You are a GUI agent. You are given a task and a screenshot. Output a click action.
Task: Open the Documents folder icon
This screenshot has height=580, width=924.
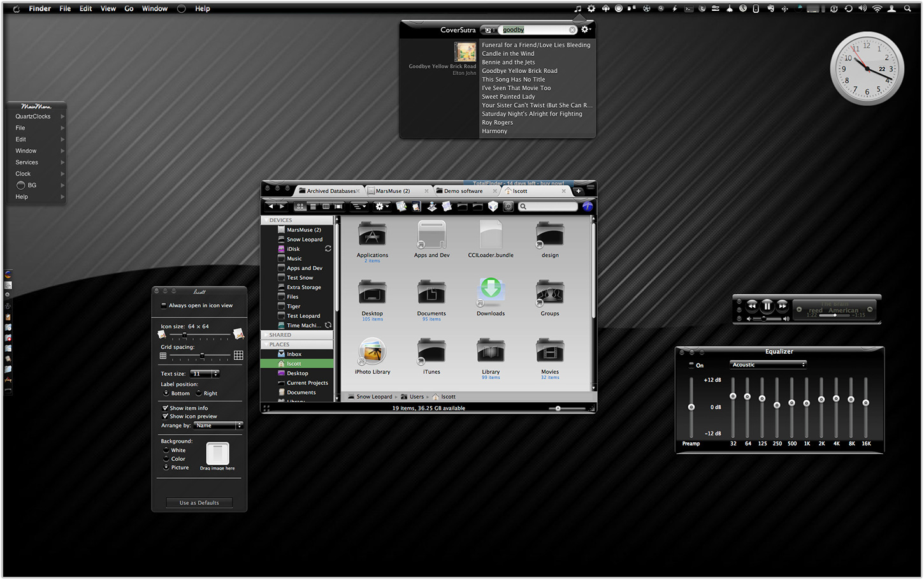click(x=431, y=293)
